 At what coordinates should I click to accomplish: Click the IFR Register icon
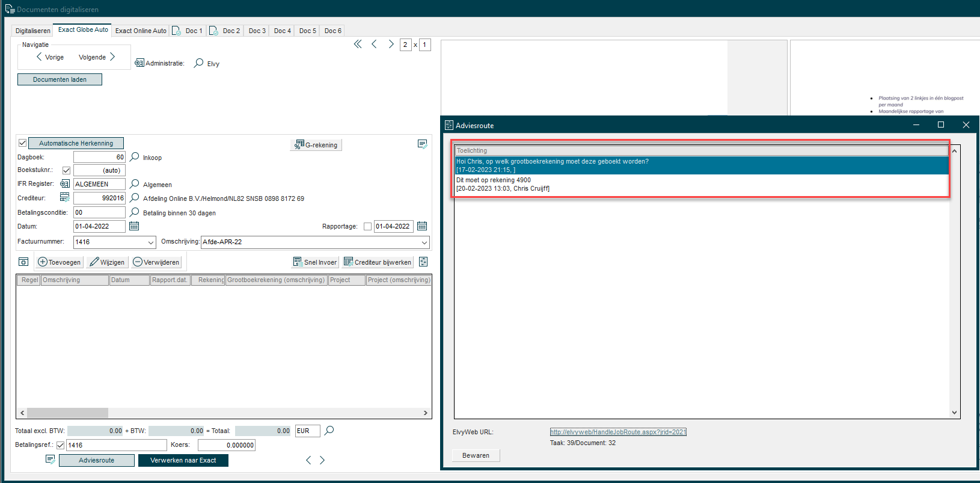(x=64, y=183)
